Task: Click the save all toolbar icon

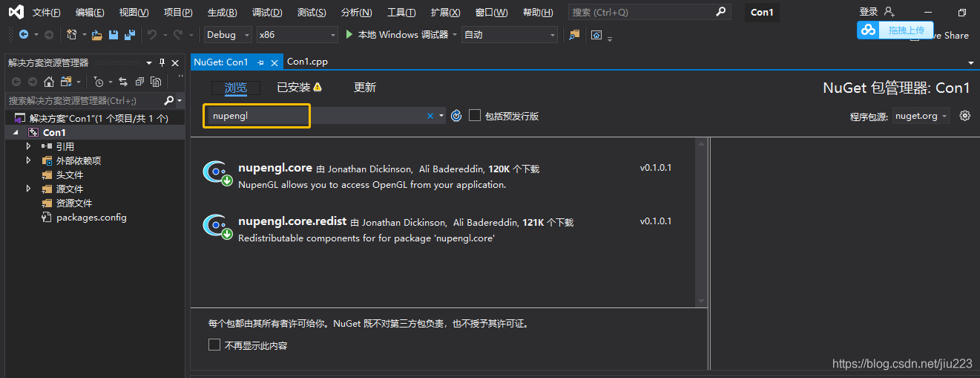Action: (130, 35)
